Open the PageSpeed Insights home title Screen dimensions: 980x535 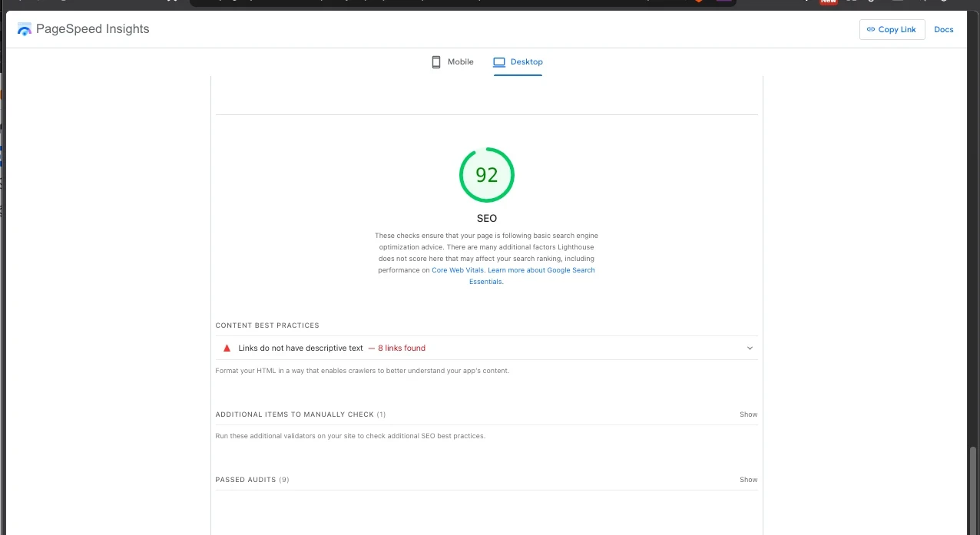[x=93, y=29]
